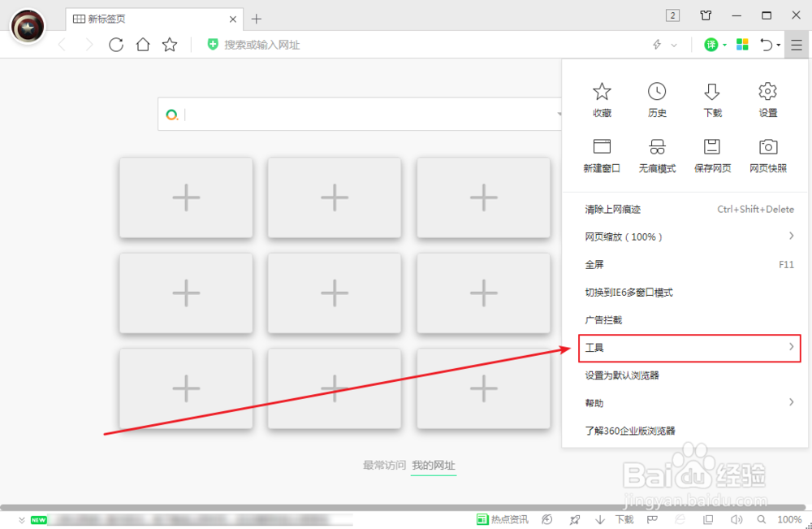Expand the 网页缩放 zoom submenu arrow
The image size is (812, 529).
[x=792, y=236]
